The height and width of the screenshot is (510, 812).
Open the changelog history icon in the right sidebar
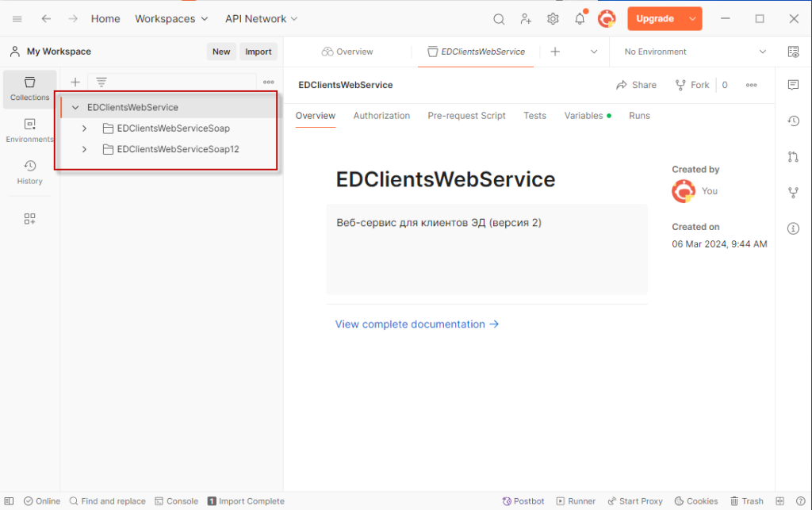[793, 121]
